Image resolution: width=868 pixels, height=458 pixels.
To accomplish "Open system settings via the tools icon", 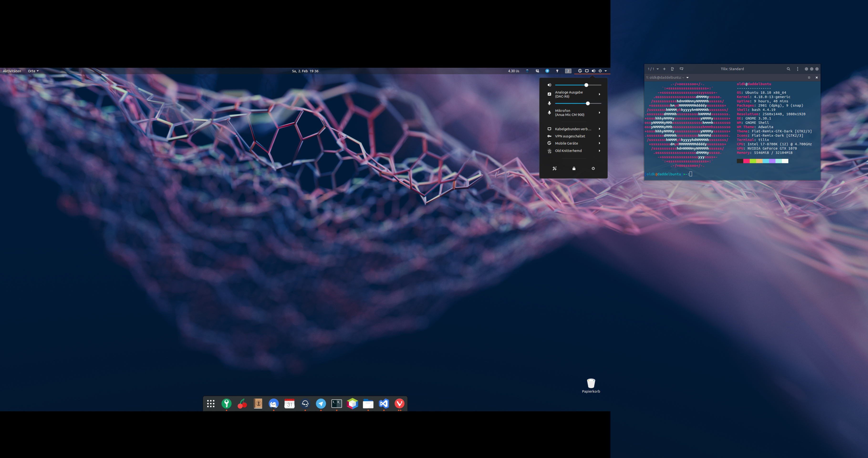I will tap(555, 168).
